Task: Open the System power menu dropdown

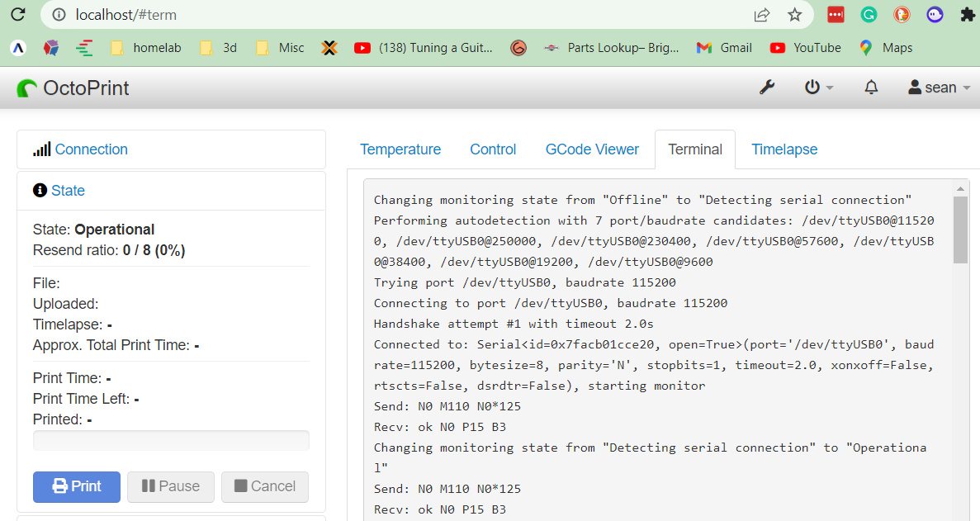Action: (819, 88)
